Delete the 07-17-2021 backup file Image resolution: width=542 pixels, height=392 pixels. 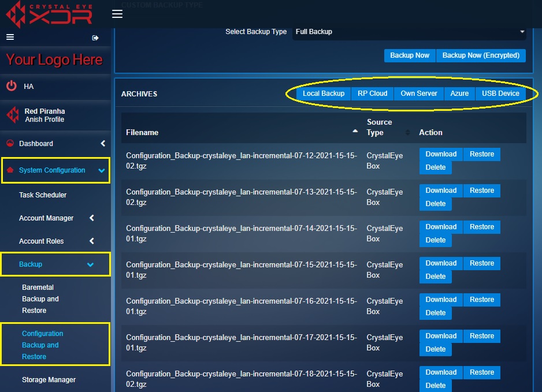(x=436, y=349)
